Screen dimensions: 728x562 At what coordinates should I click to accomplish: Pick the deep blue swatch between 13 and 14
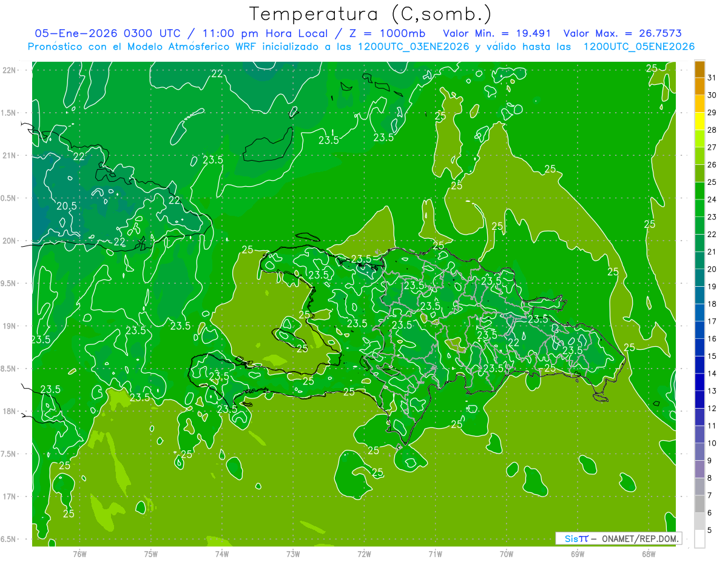(699, 382)
